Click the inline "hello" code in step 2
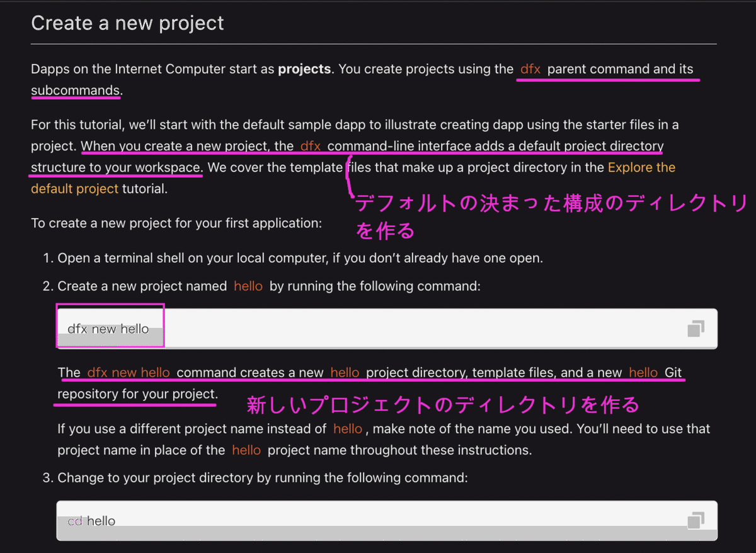Image resolution: width=756 pixels, height=553 pixels. click(x=248, y=286)
